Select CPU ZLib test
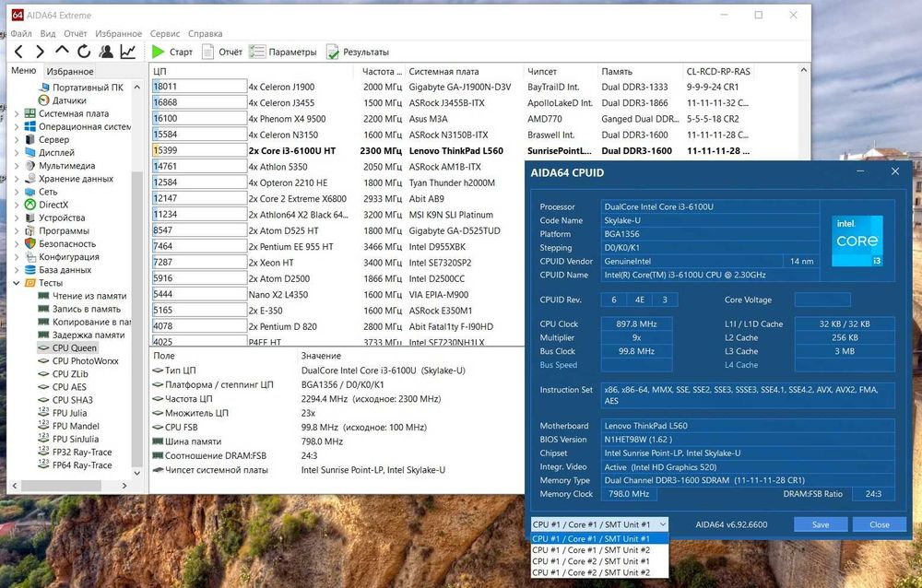Viewport: 922px width, 588px height. [x=70, y=374]
